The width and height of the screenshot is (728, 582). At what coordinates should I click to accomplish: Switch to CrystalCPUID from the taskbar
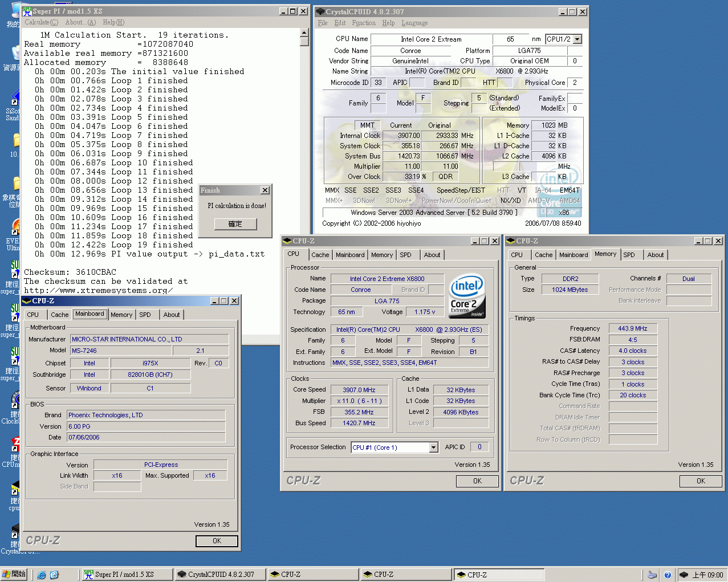pyautogui.click(x=219, y=575)
